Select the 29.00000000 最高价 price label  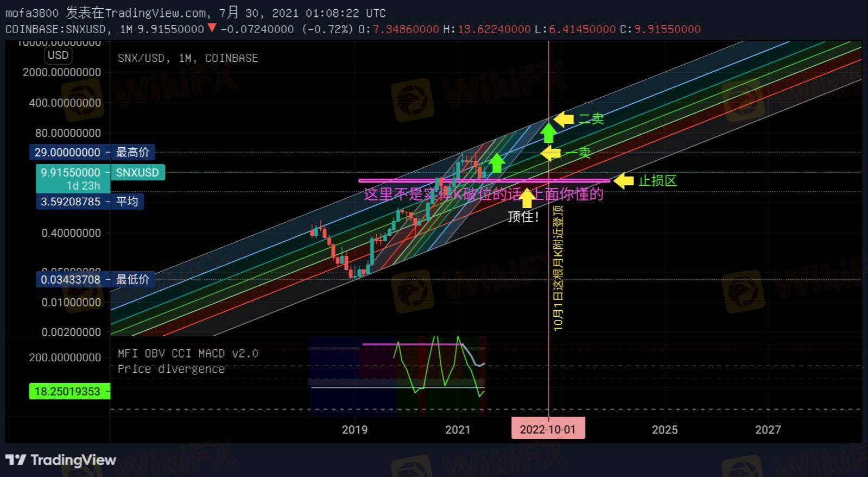[92, 152]
